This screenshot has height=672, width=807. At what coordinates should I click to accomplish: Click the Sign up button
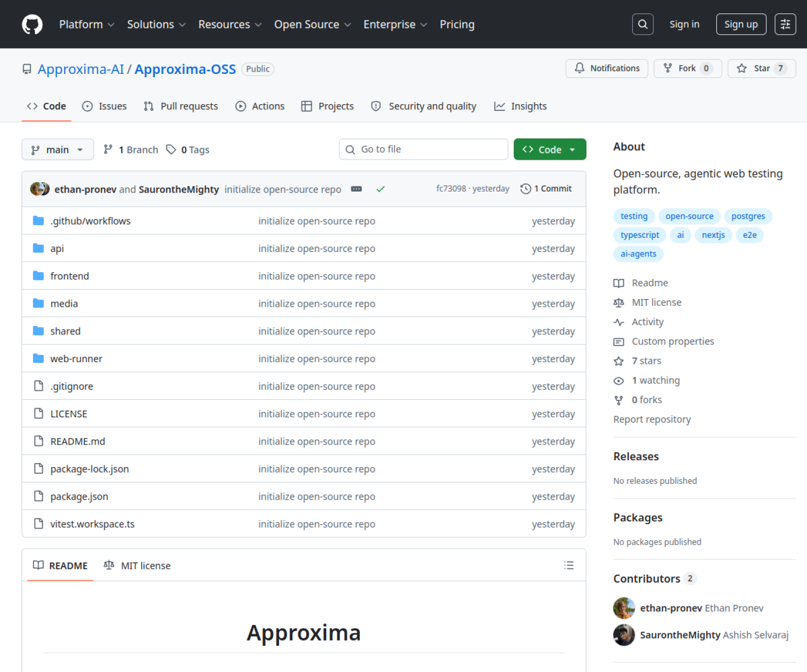[741, 24]
